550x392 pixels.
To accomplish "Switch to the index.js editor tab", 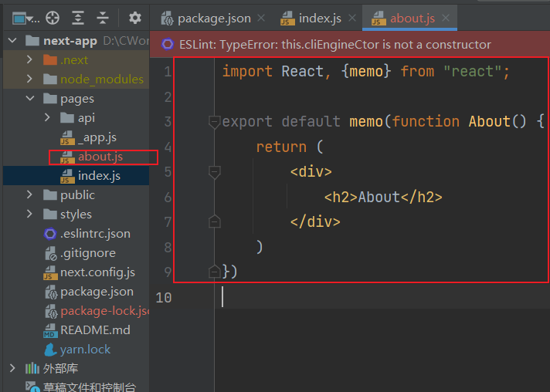I will 320,19.
